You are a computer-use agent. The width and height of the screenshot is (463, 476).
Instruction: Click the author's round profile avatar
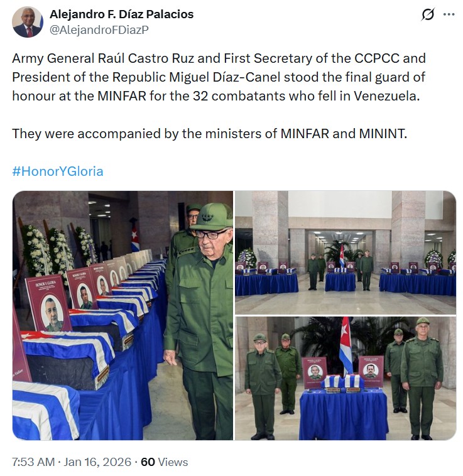click(28, 22)
